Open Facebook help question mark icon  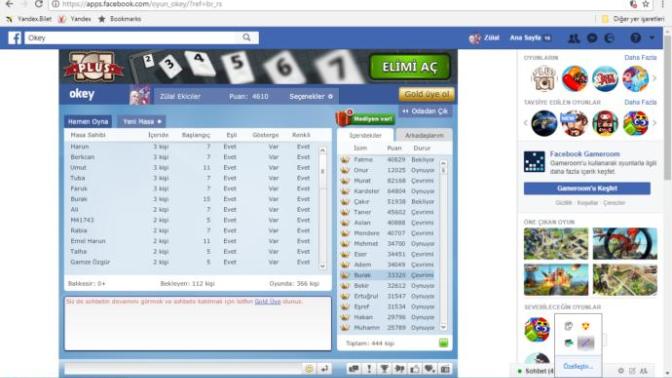tap(636, 38)
